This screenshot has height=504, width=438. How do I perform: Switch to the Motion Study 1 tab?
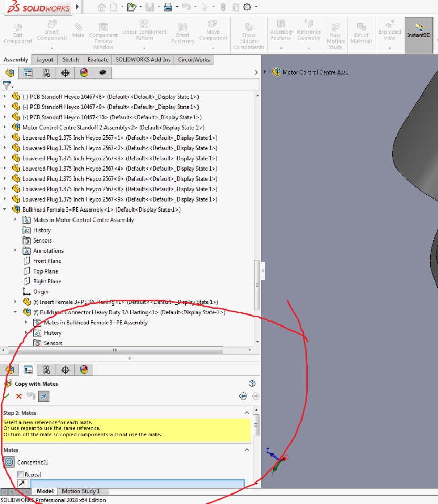81,491
